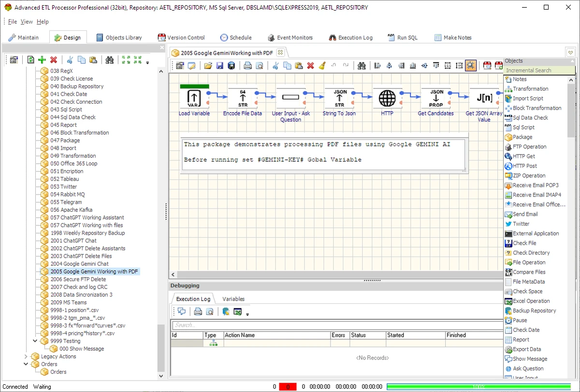Switch to the Make Notes tab
Image resolution: width=580 pixels, height=392 pixels.
[x=453, y=38]
